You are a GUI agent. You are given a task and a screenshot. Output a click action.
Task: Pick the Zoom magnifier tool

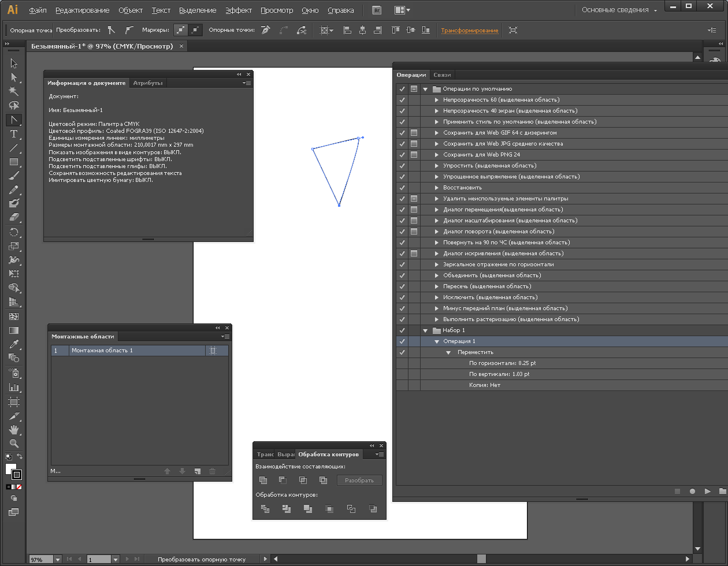click(14, 444)
